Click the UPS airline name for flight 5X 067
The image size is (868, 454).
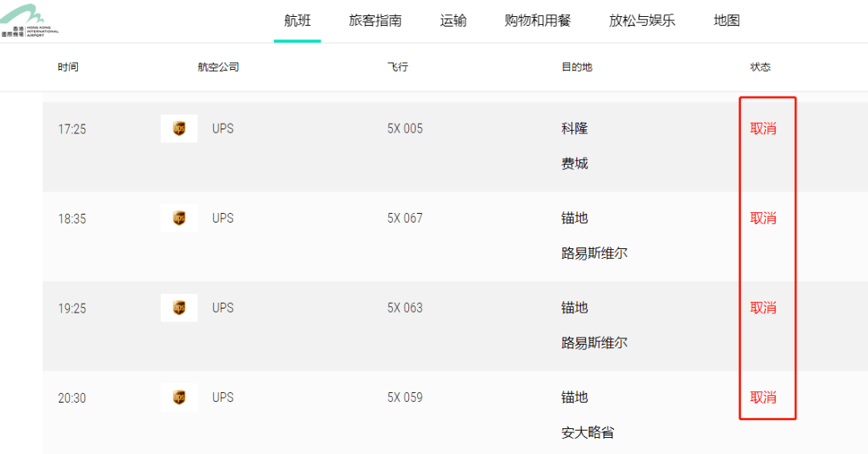tap(223, 218)
